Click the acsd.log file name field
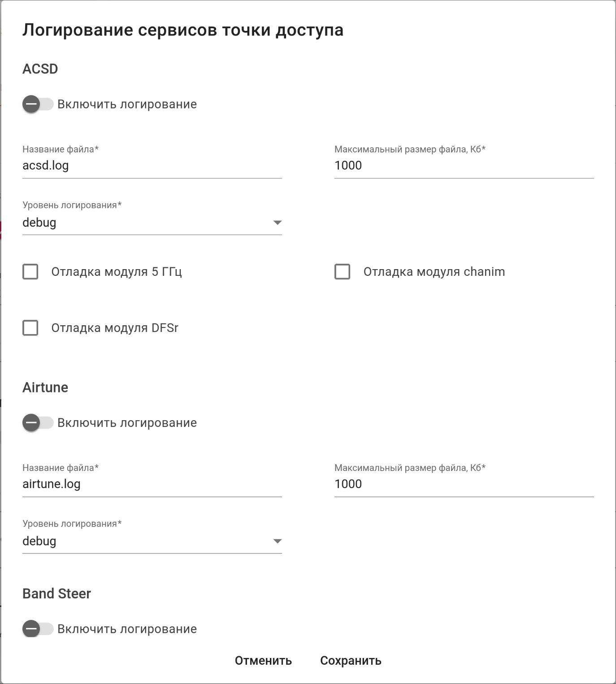This screenshot has width=616, height=684. point(152,166)
